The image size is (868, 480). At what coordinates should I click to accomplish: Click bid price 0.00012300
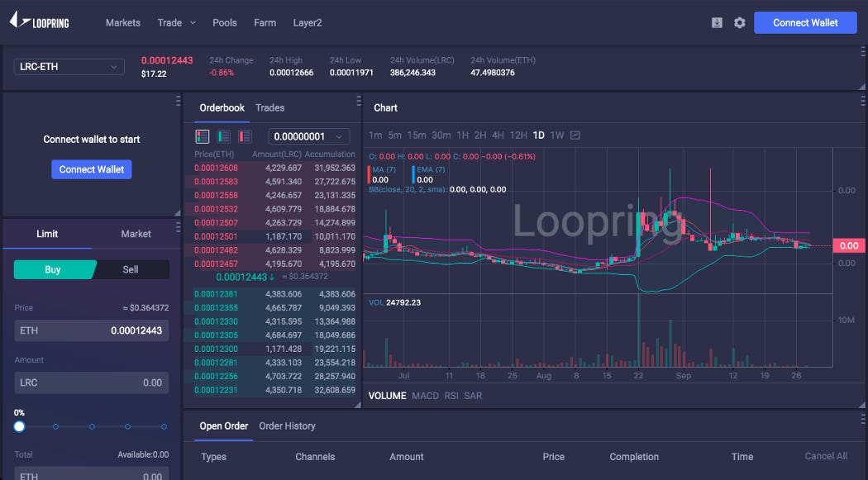216,349
